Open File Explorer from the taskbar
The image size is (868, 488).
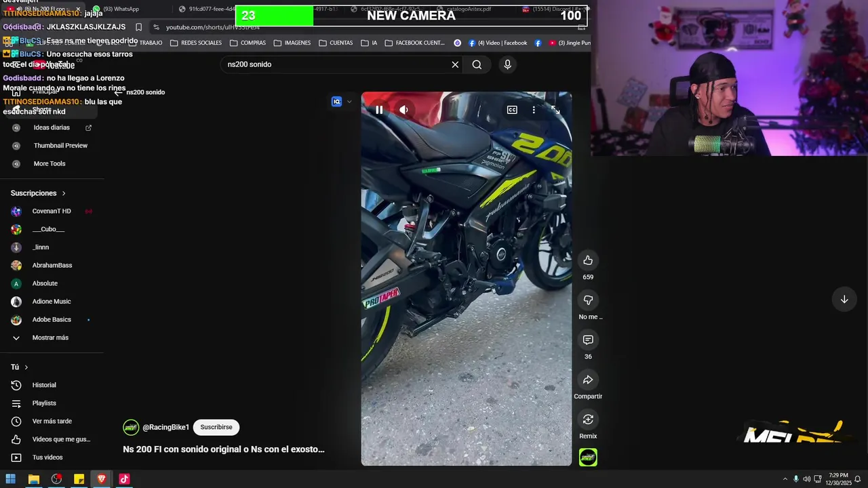pos(33,479)
